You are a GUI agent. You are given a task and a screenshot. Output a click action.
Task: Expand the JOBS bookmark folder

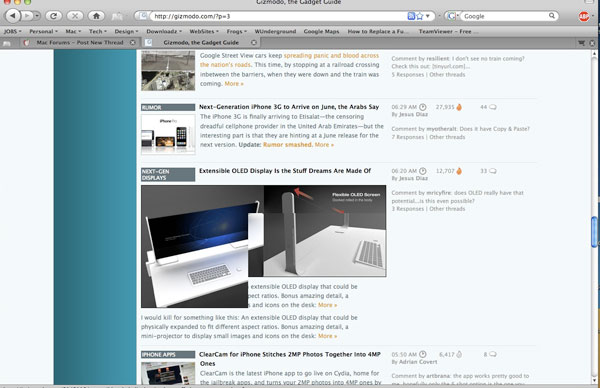(13, 31)
